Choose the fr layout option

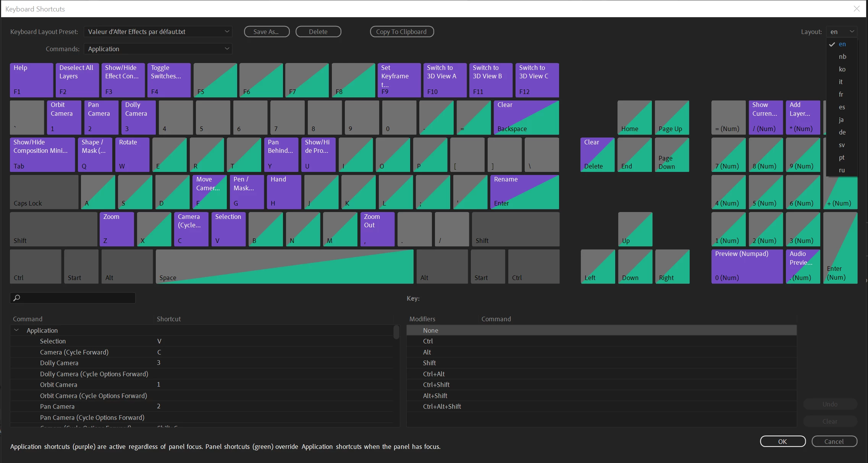[841, 94]
